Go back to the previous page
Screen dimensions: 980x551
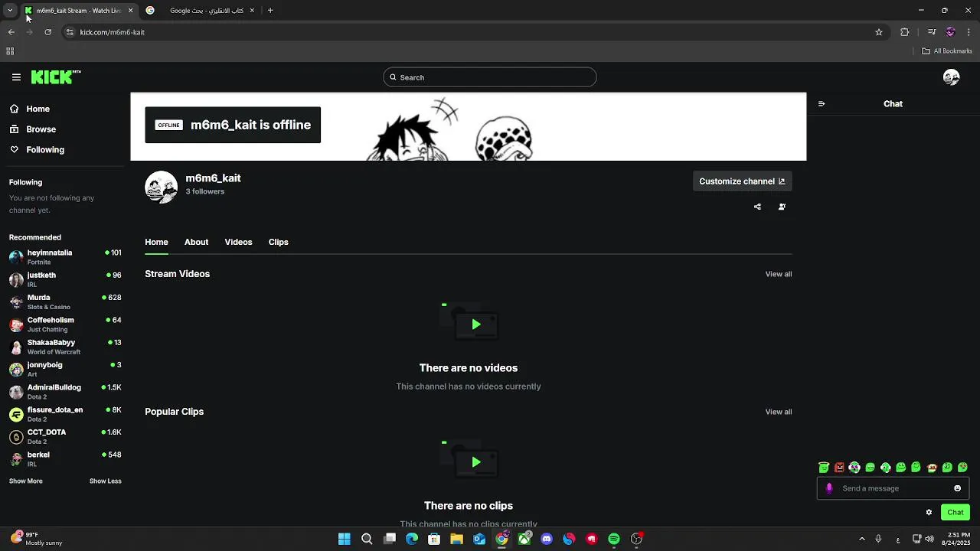click(x=11, y=32)
